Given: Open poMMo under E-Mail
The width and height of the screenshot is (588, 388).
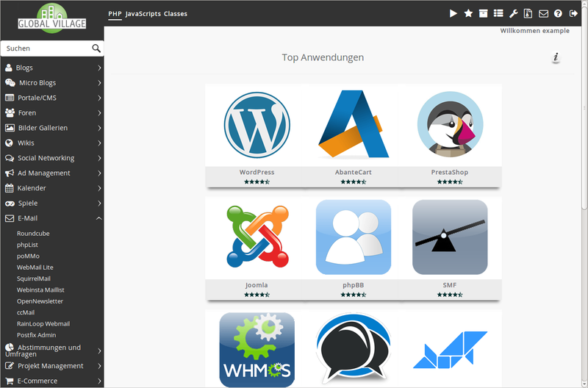Looking at the screenshot, I should (28, 256).
